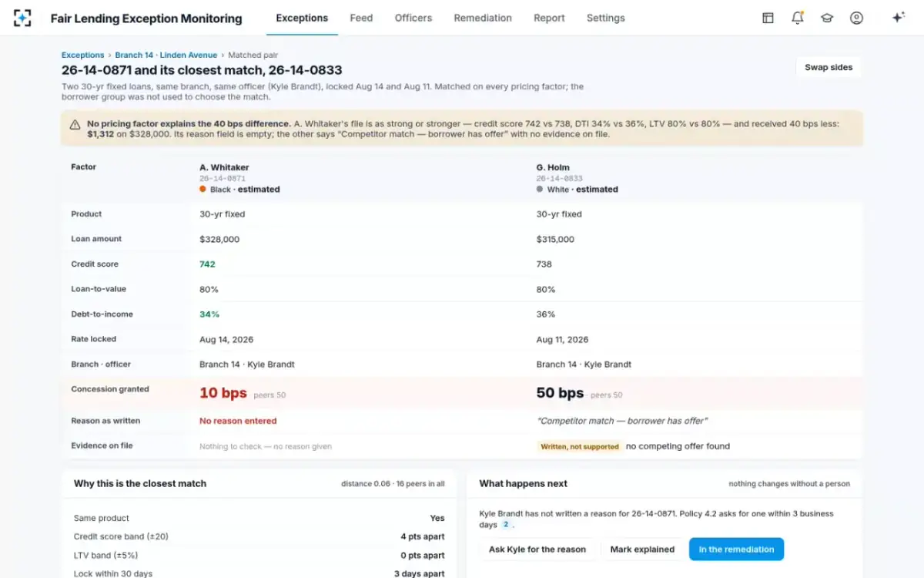
Task: Click the orange dot beside Black estimated
Action: tap(203, 189)
